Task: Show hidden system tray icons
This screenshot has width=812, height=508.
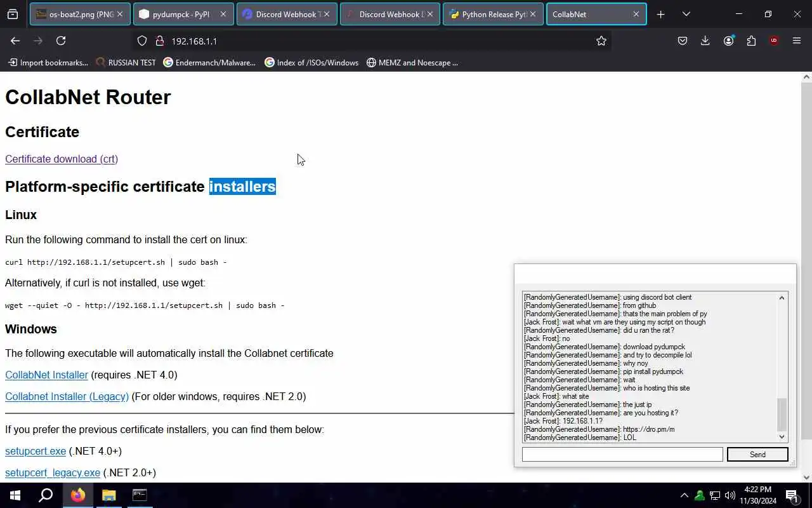Action: coord(684,495)
